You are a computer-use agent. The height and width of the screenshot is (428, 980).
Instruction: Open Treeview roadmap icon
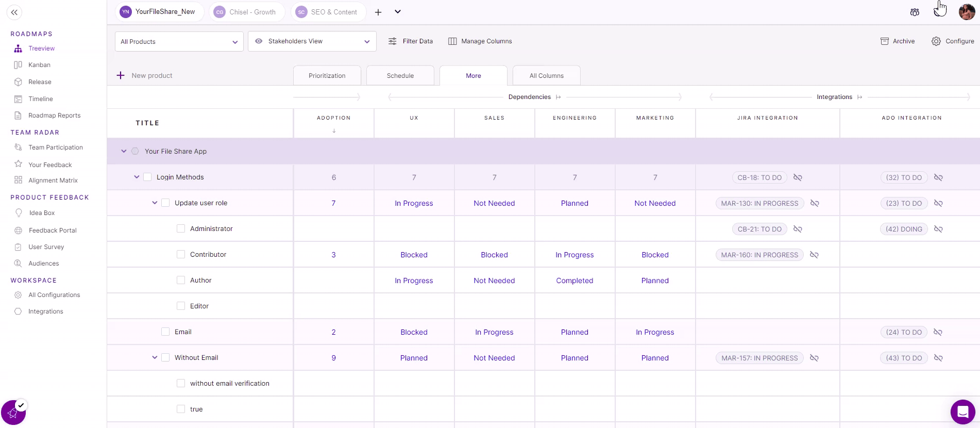18,48
